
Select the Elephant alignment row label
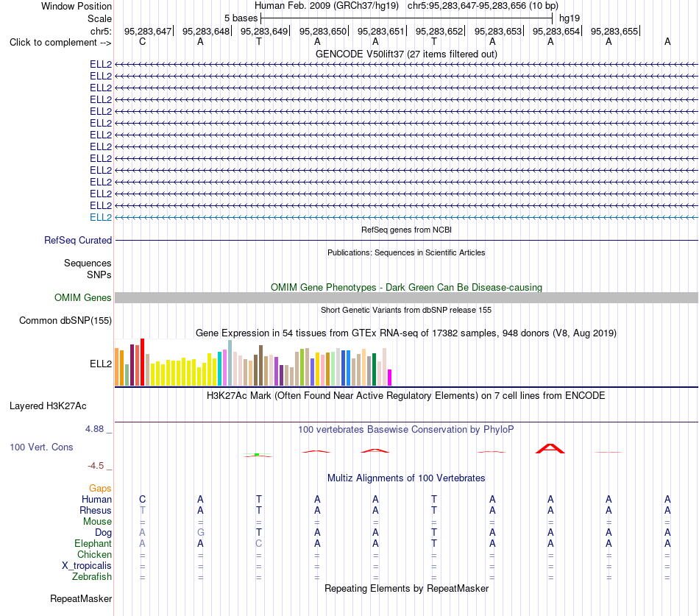93,543
